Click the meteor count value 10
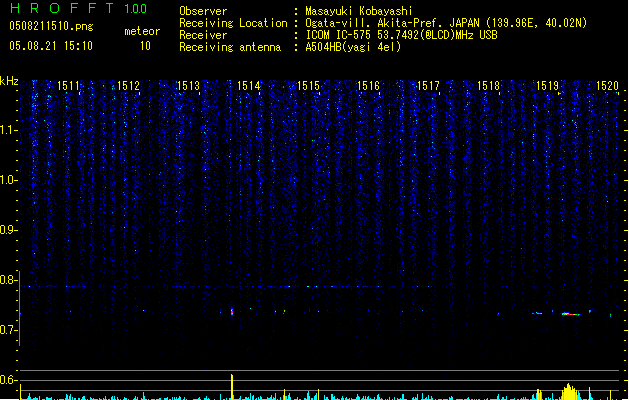 pos(145,46)
